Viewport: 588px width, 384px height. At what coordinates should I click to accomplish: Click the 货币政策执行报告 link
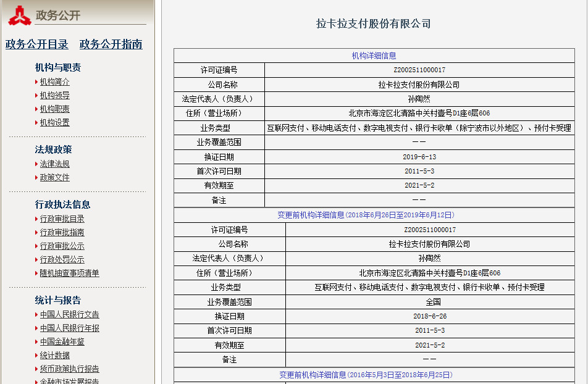click(x=69, y=369)
